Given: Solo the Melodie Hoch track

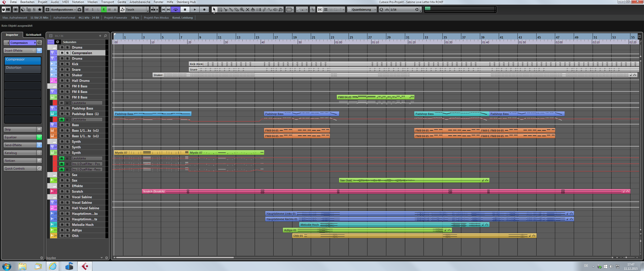Looking at the screenshot, I should (67, 225).
